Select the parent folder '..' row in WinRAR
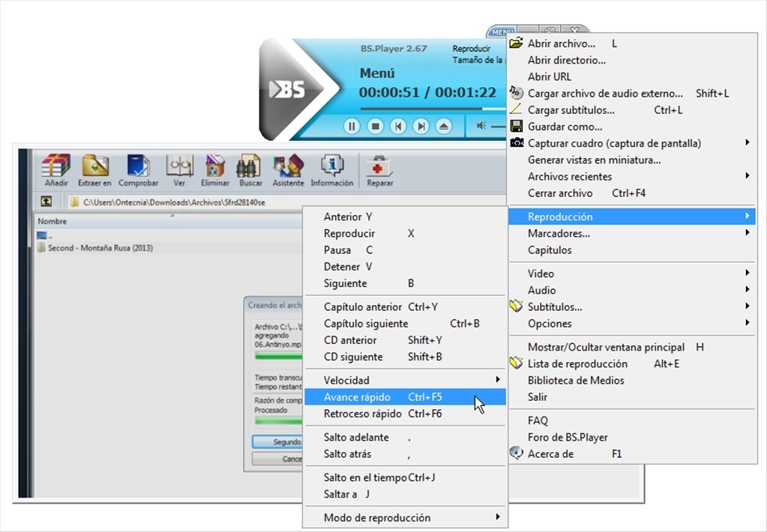Viewport: 767px width, 532px height. [44, 236]
